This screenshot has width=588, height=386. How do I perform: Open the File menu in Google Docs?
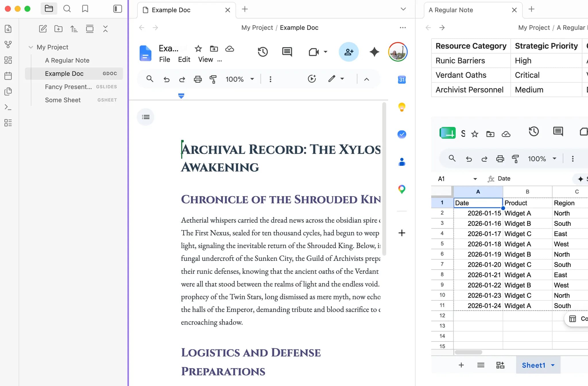165,59
